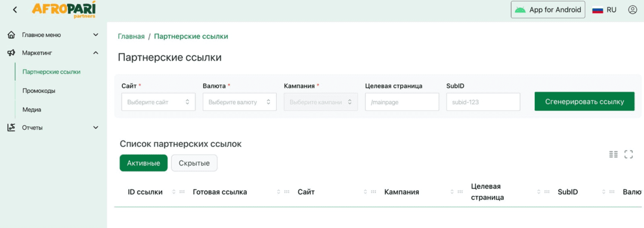
Task: Click the user profile icon
Action: click(x=632, y=10)
